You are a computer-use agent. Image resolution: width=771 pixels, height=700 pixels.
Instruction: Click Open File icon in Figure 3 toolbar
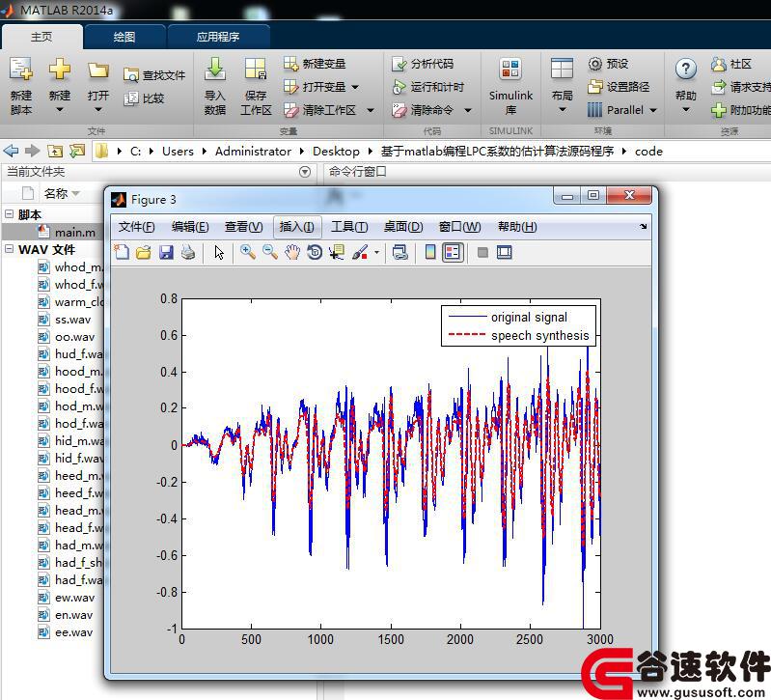pos(144,252)
